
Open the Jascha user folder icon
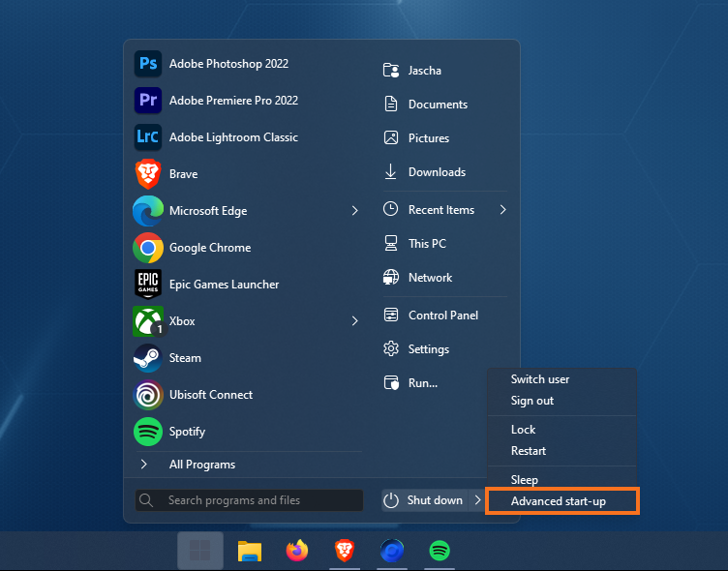(391, 71)
